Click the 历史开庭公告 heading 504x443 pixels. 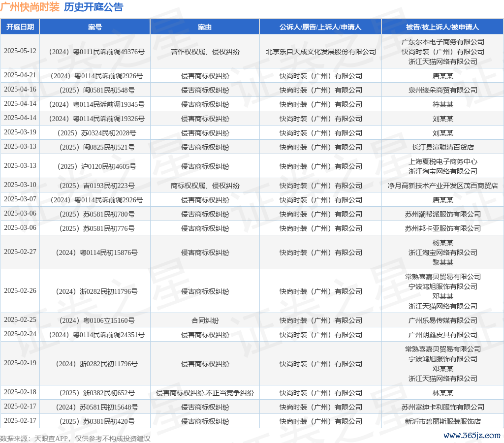pos(94,7)
